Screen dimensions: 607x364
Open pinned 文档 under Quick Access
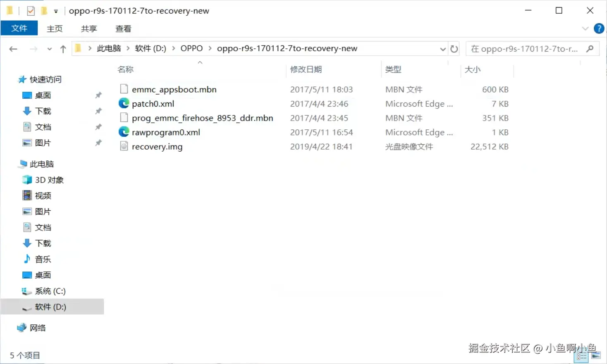43,127
